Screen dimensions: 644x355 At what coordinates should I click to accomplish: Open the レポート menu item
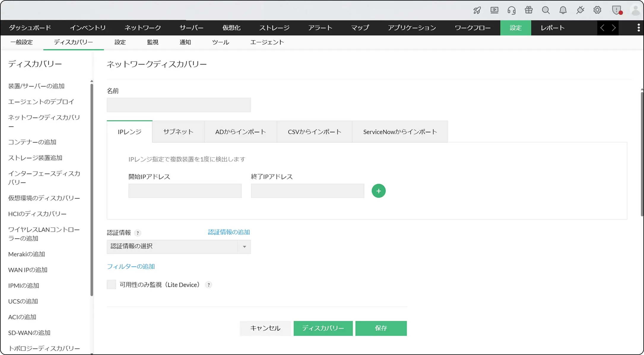[552, 28]
